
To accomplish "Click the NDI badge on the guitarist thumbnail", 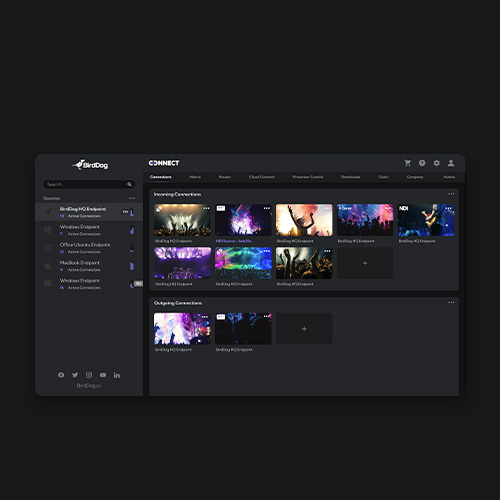I will pyautogui.click(x=404, y=208).
